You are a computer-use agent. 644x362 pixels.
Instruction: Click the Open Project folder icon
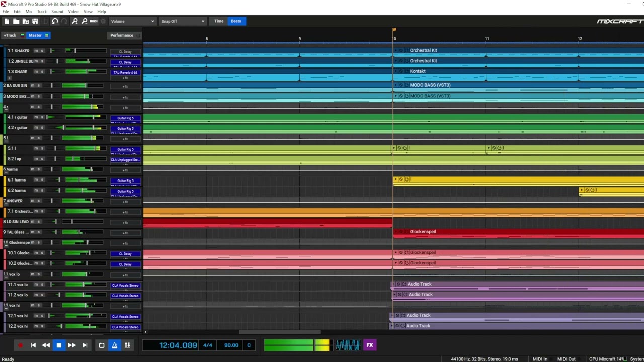[16, 21]
